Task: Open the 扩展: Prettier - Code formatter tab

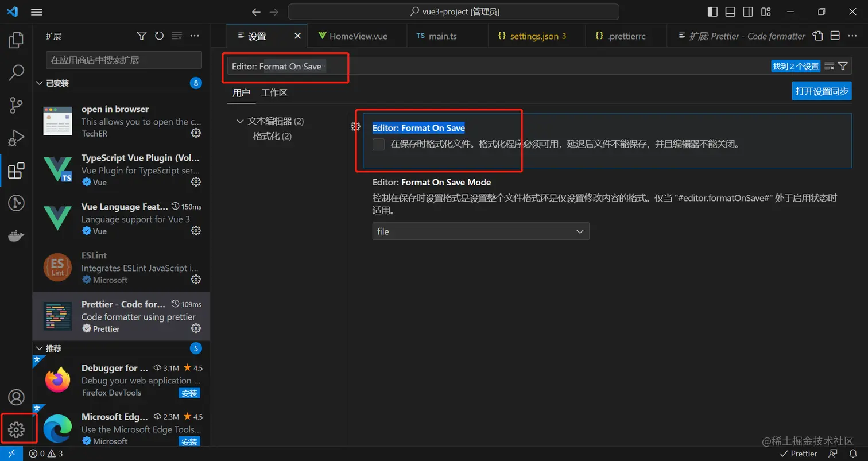Action: pos(742,36)
